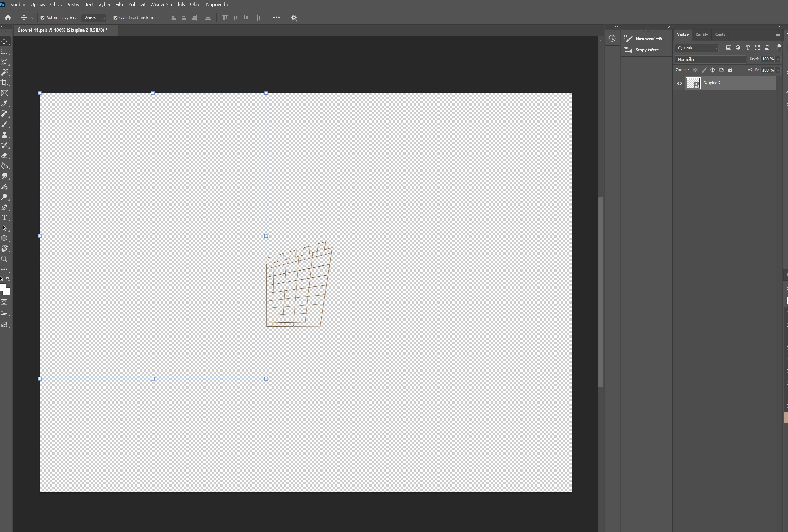
Task: Open the Soubor menu
Action: 18,5
